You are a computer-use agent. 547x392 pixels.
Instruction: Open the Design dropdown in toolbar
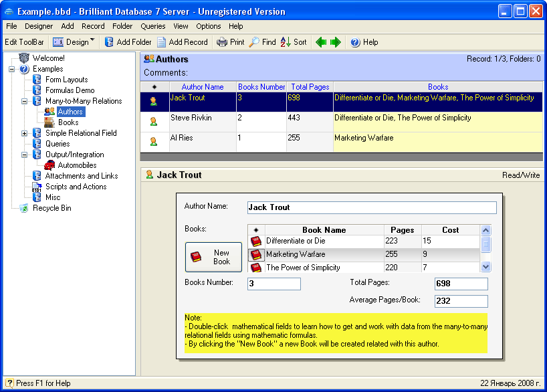[x=92, y=41]
